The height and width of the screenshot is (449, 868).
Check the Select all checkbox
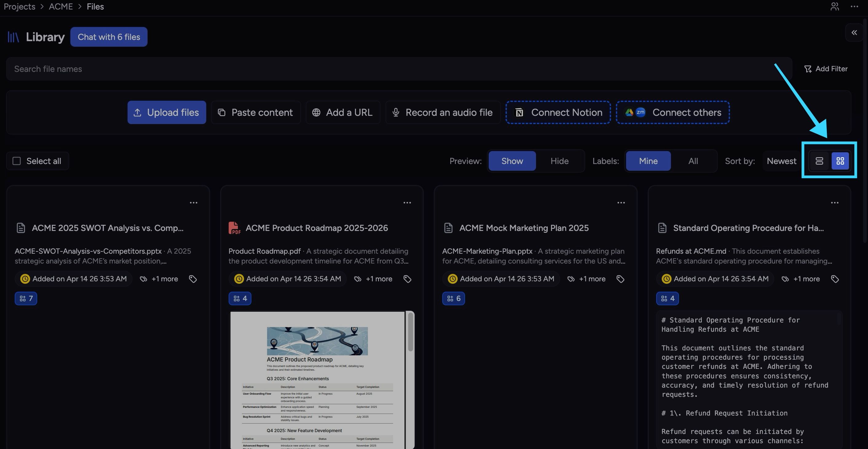point(17,161)
